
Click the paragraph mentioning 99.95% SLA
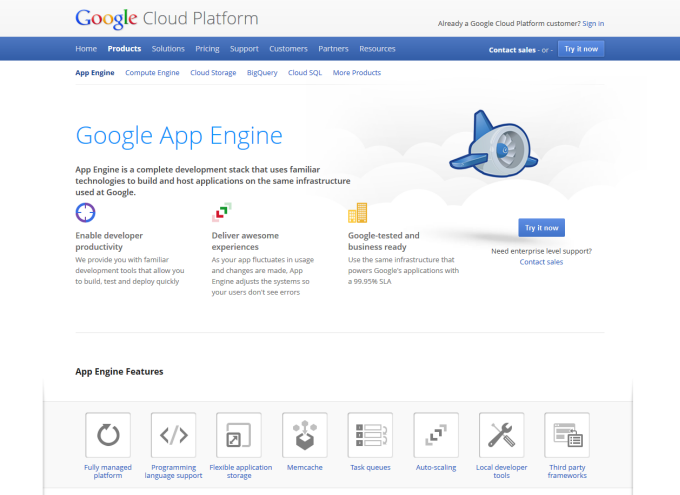click(403, 270)
